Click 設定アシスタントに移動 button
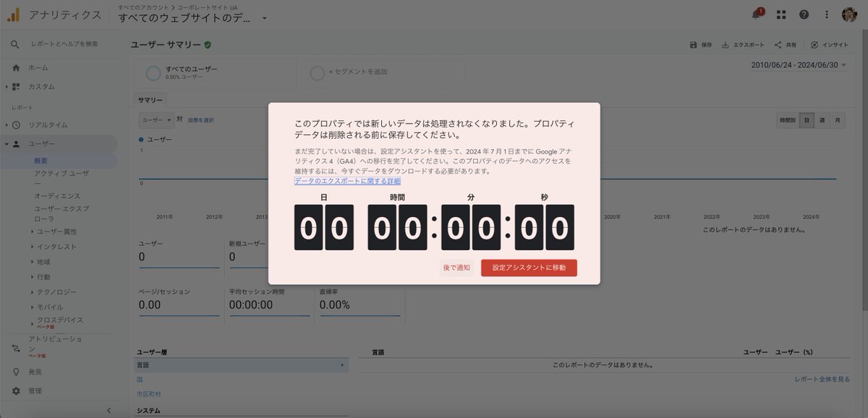Image resolution: width=868 pixels, height=418 pixels. [x=529, y=268]
